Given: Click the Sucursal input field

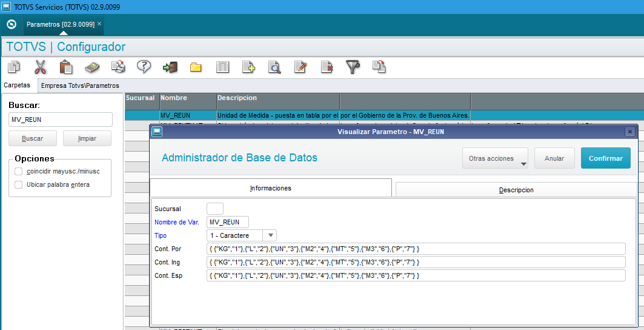Looking at the screenshot, I should coord(215,209).
